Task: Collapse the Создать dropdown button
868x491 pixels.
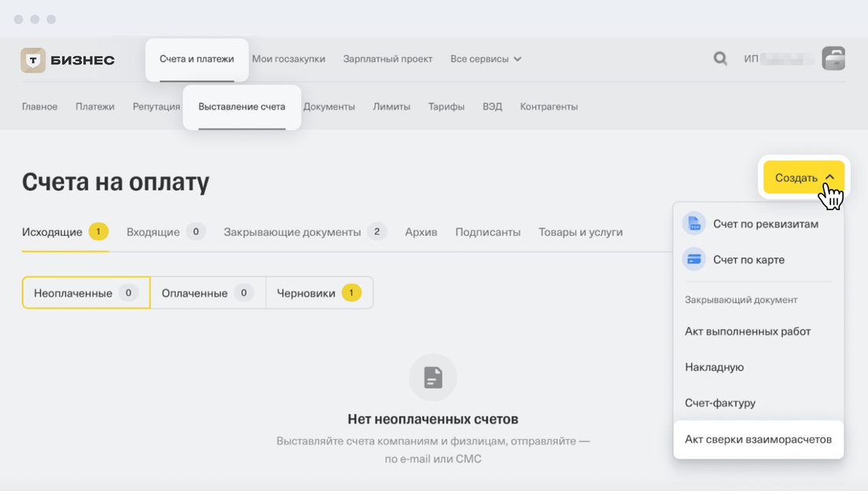Action: click(804, 178)
